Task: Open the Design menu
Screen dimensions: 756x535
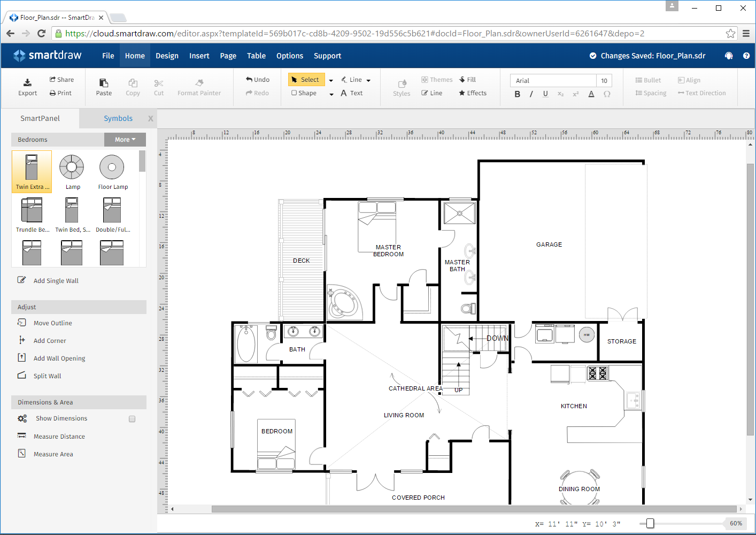Action: (x=167, y=56)
